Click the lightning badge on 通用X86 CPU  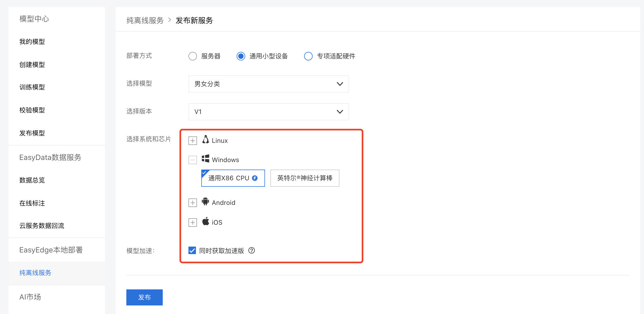[255, 178]
